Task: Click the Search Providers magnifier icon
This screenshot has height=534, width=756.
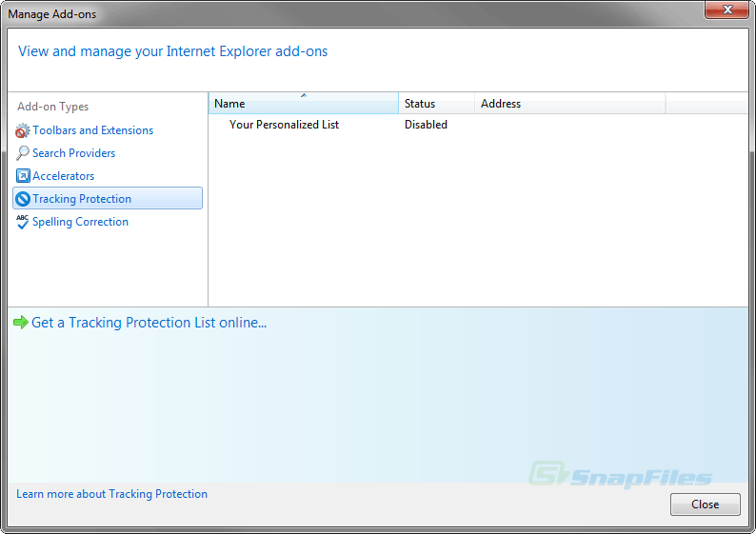Action: tap(22, 153)
